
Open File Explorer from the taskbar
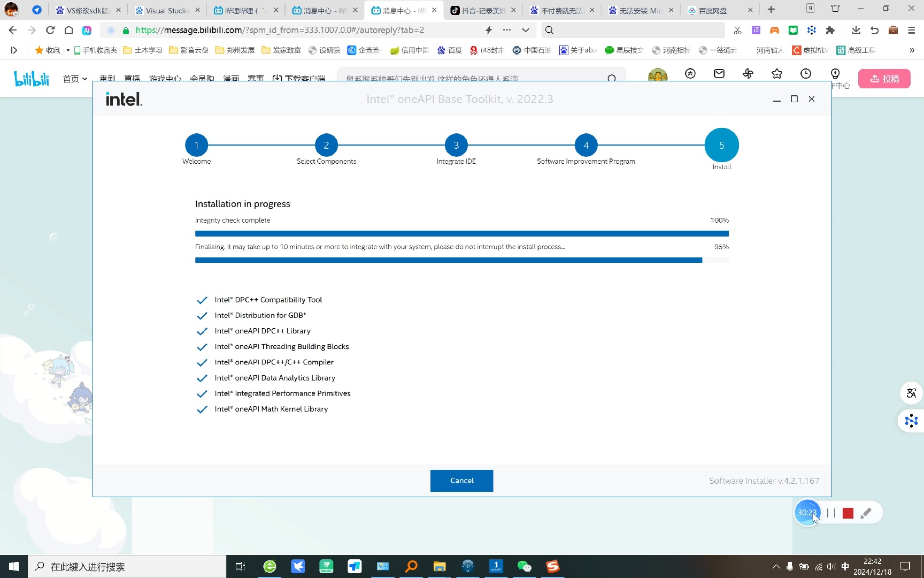click(440, 566)
